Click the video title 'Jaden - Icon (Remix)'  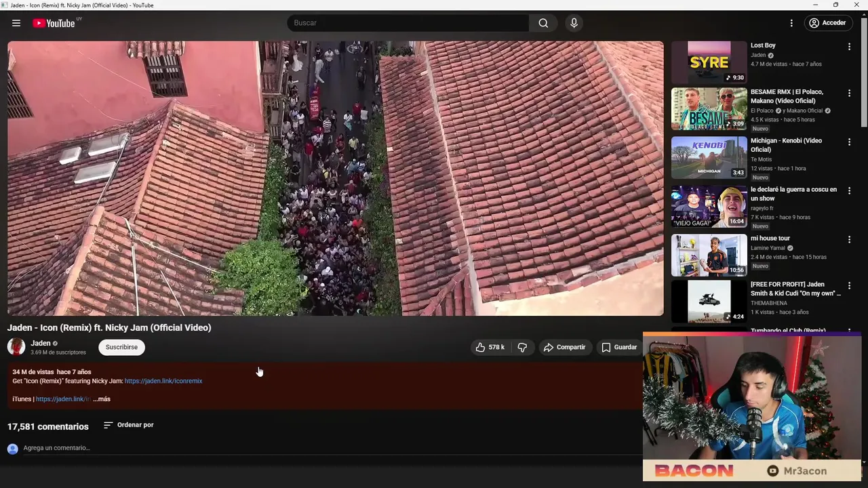109,327
